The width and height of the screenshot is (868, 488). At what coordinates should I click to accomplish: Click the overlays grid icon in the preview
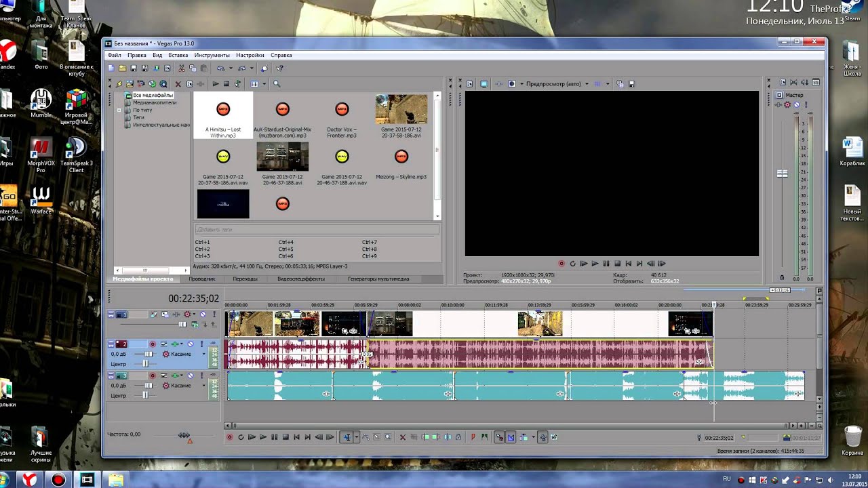597,84
